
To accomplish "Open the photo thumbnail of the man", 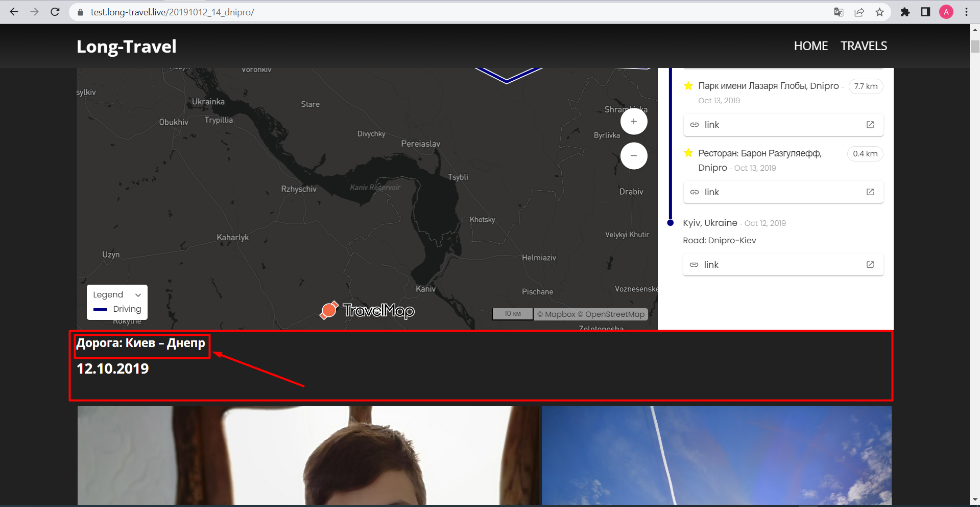I will pyautogui.click(x=308, y=455).
